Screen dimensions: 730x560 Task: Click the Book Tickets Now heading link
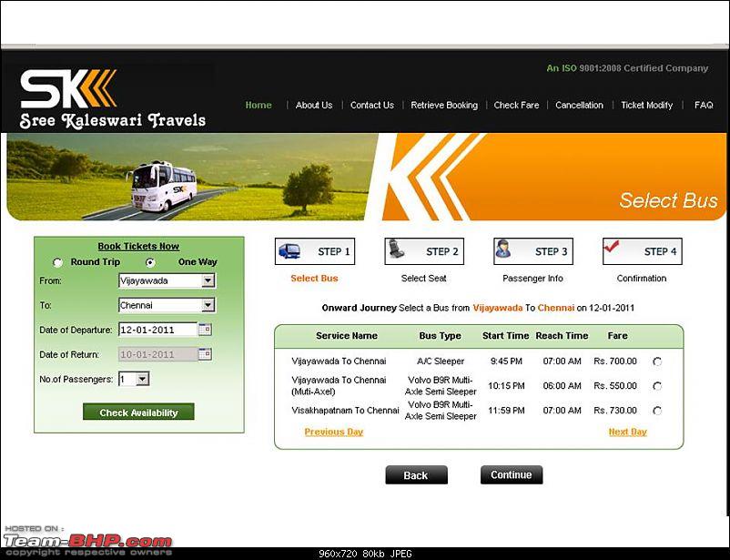pos(138,247)
